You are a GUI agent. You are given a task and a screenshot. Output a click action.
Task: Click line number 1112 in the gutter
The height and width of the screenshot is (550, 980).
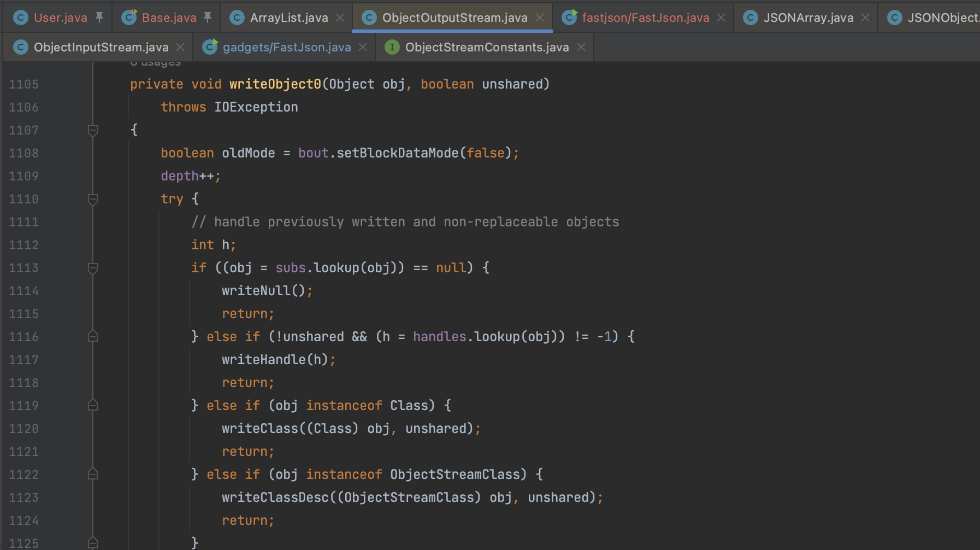(23, 245)
